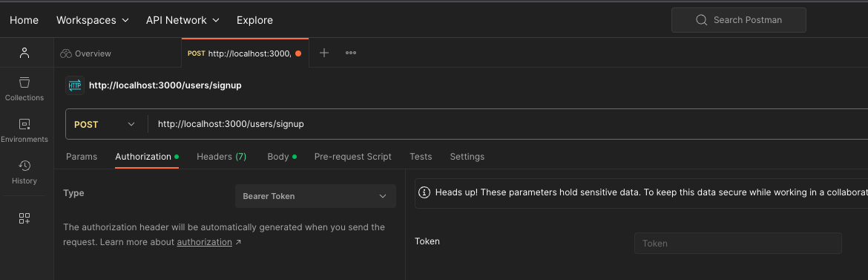Open History in the sidebar
Image resolution: width=868 pixels, height=280 pixels.
click(24, 172)
